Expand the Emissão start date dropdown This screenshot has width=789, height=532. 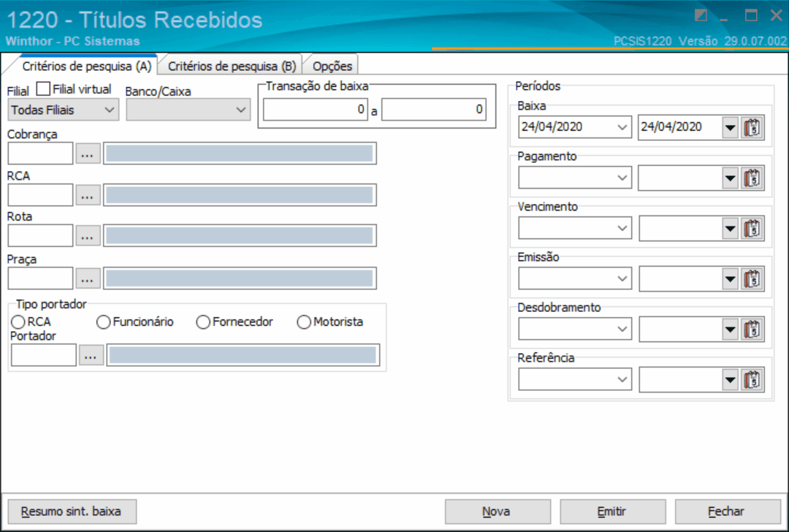(x=622, y=279)
